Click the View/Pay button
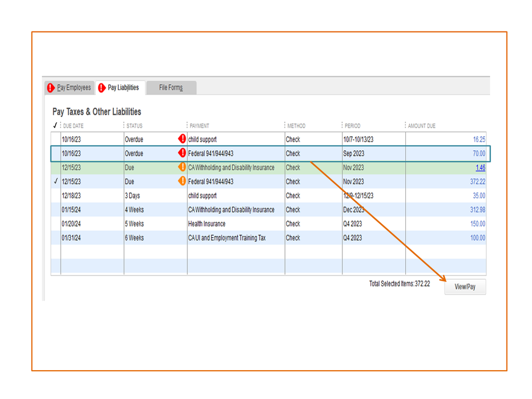The height and width of the screenshot is (399, 532). 465,287
